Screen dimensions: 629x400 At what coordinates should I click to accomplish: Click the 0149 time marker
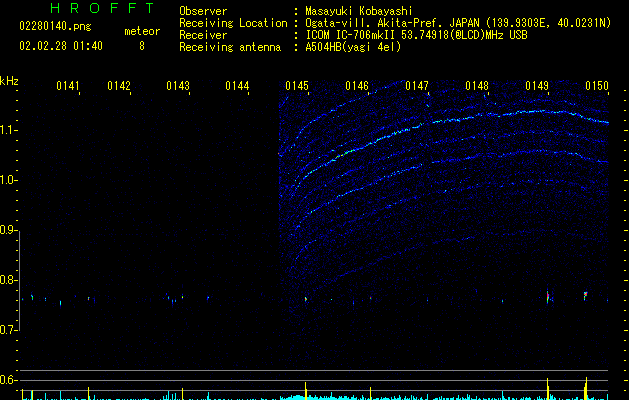tap(537, 86)
